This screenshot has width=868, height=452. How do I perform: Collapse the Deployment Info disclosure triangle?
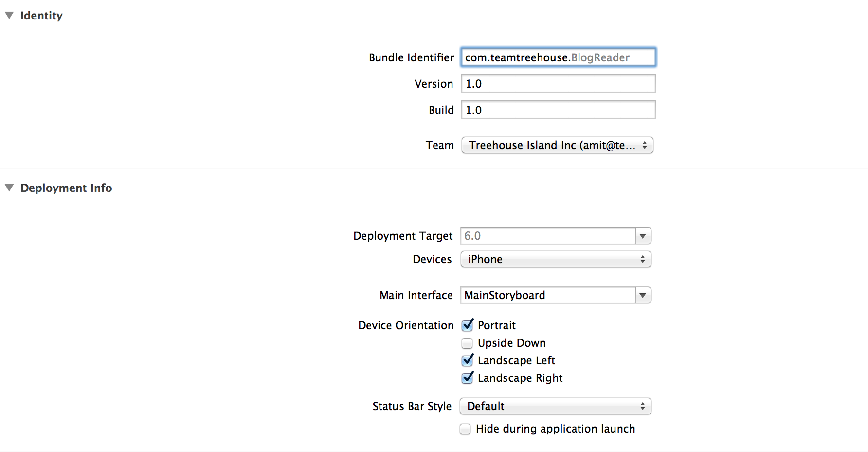(x=9, y=188)
